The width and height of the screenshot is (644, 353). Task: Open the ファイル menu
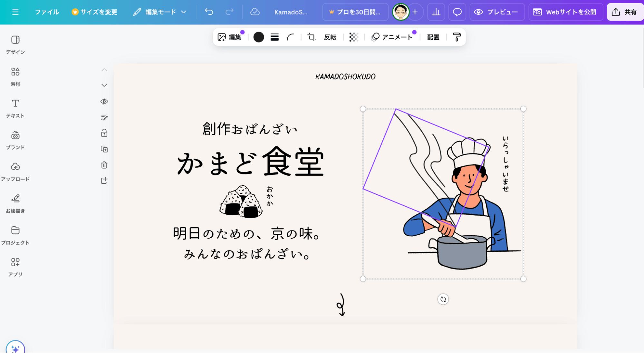coord(46,12)
